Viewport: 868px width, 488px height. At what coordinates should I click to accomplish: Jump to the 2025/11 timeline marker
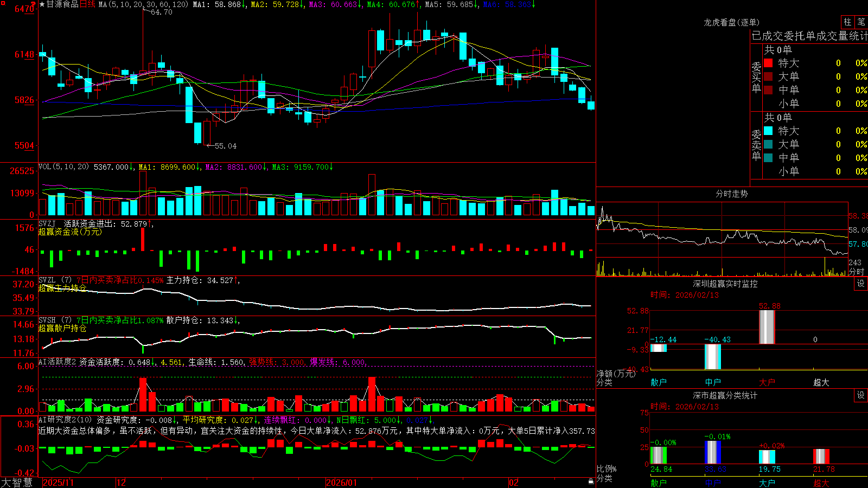[x=58, y=483]
